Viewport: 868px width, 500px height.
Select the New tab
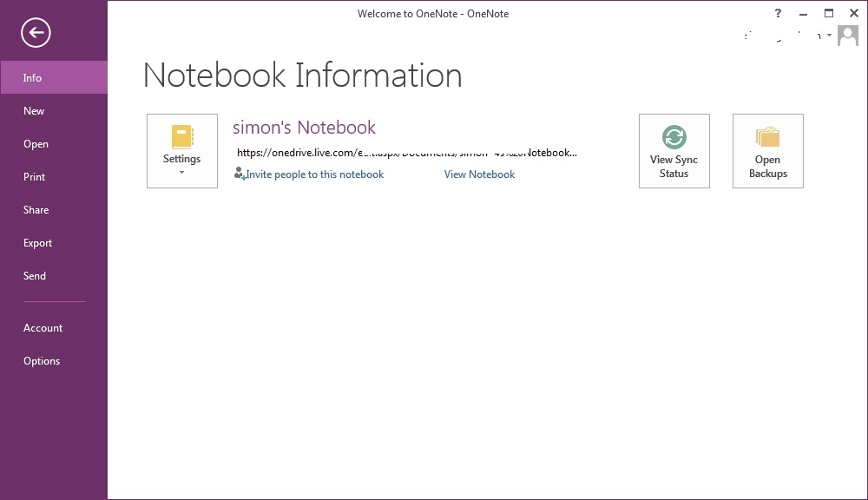click(54, 111)
